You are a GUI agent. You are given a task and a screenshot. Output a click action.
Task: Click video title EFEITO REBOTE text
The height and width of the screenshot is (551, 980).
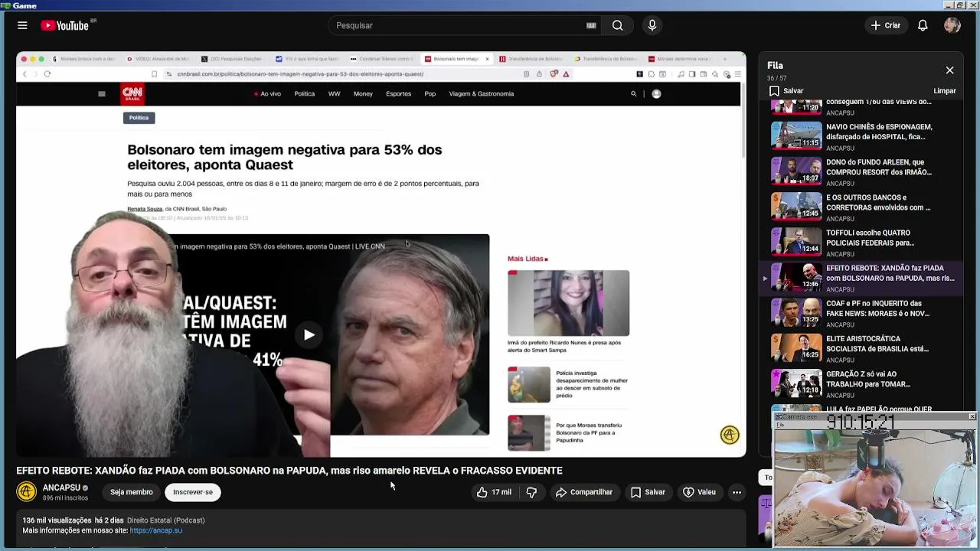[289, 471]
